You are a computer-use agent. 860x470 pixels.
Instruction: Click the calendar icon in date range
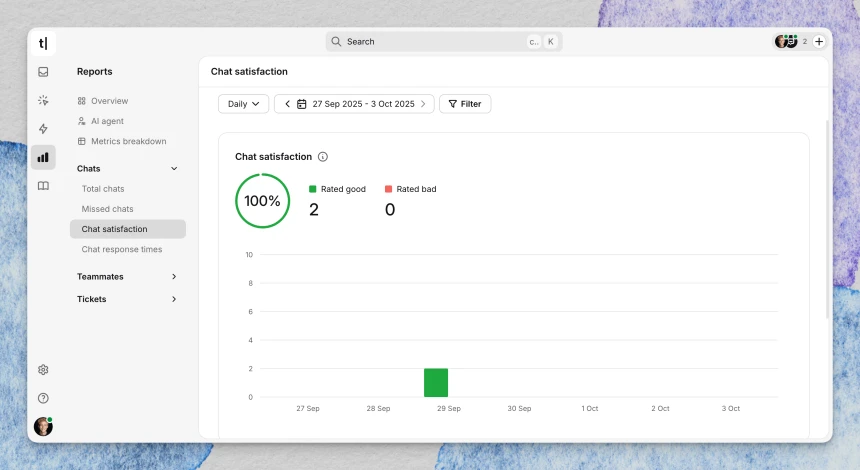(x=302, y=104)
